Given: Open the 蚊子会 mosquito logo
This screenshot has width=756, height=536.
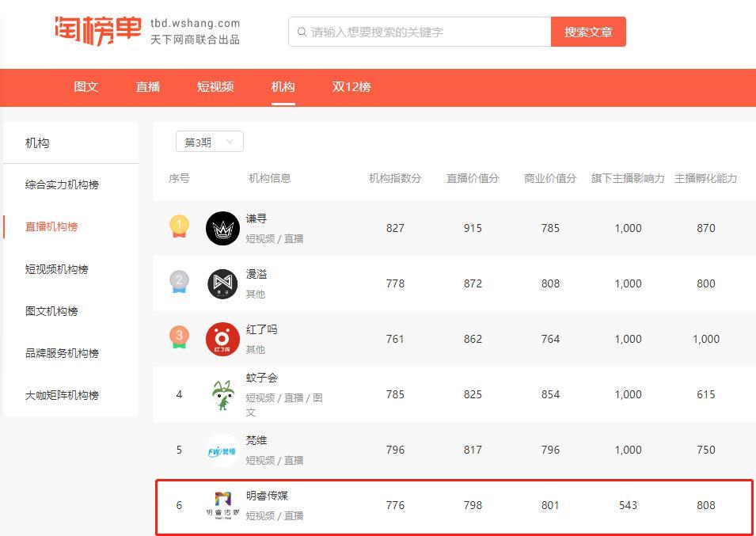Looking at the screenshot, I should [222, 395].
